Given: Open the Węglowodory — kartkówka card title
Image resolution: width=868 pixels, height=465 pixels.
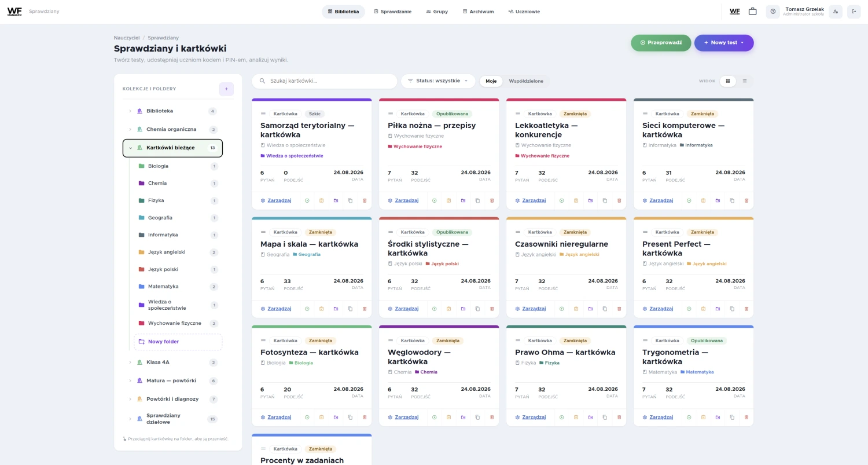Looking at the screenshot, I should click(x=419, y=357).
